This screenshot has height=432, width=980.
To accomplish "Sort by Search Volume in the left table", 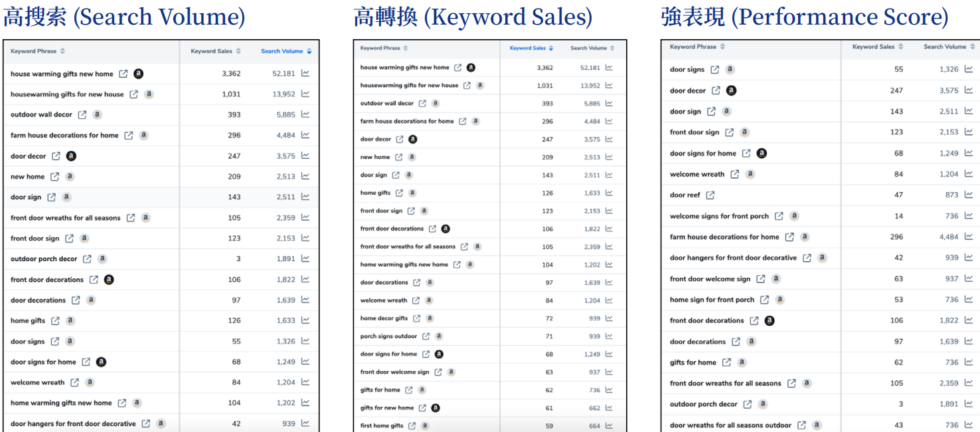I will click(286, 51).
